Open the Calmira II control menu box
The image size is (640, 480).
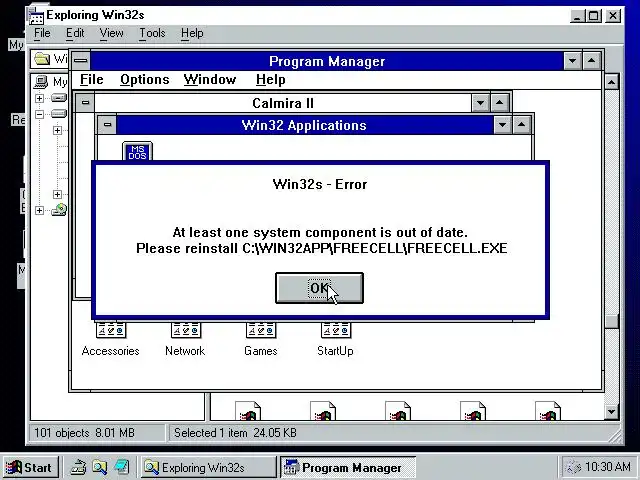[85, 103]
